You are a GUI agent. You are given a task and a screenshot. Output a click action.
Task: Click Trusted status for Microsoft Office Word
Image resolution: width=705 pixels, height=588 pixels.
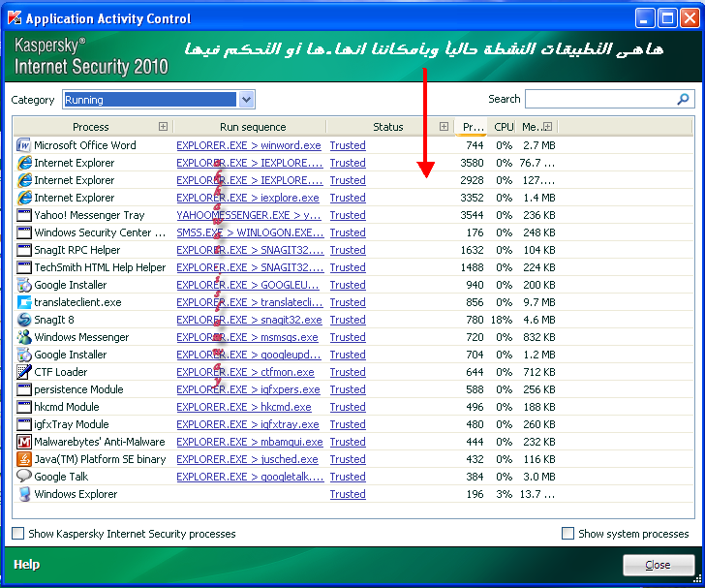coord(348,145)
